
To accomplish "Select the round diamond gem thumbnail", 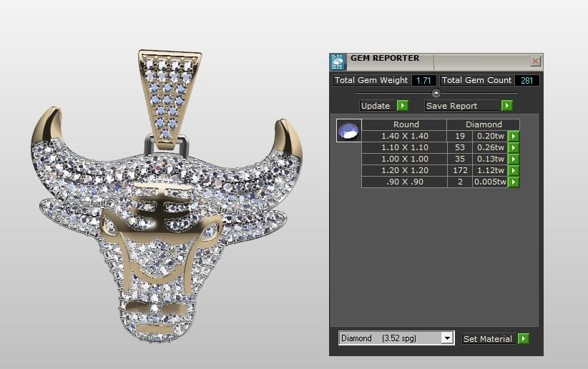I will coord(349,130).
